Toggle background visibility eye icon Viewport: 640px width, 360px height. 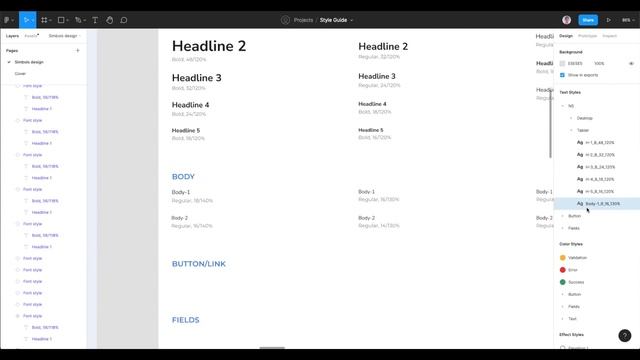pos(631,64)
